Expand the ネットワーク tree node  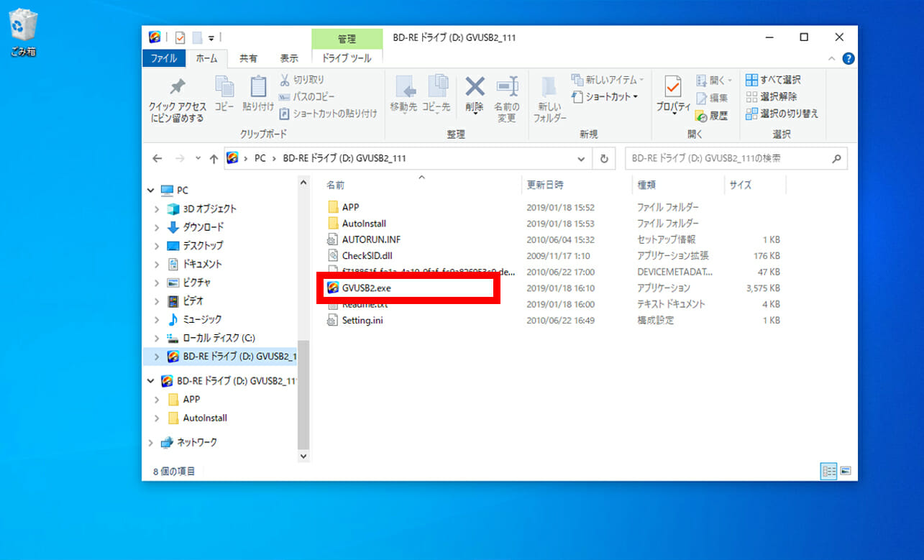[x=151, y=443]
